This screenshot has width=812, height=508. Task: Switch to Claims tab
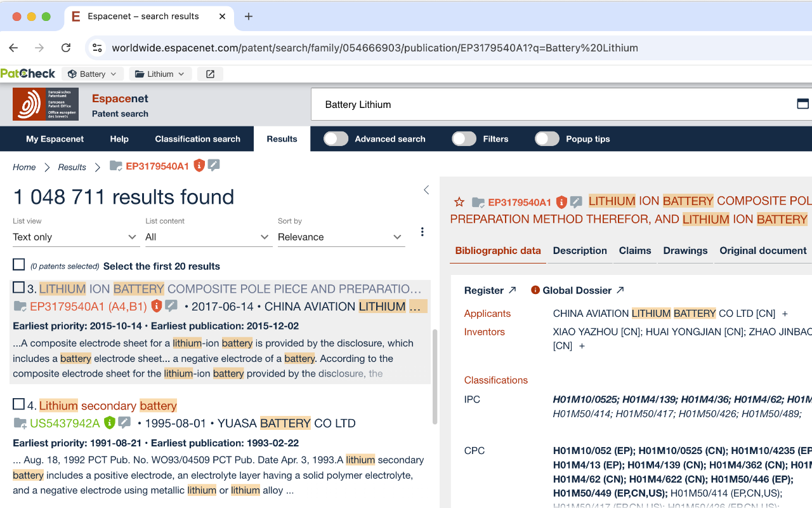635,251
